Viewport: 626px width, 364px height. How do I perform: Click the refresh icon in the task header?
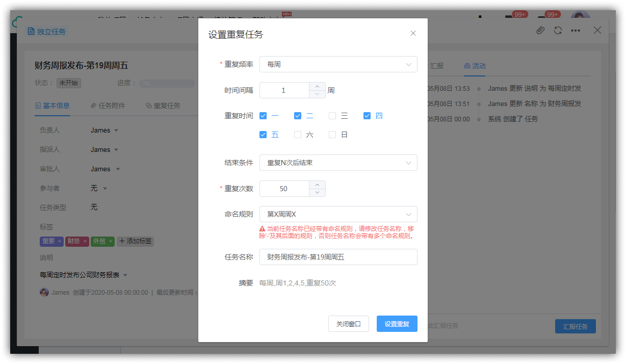558,31
